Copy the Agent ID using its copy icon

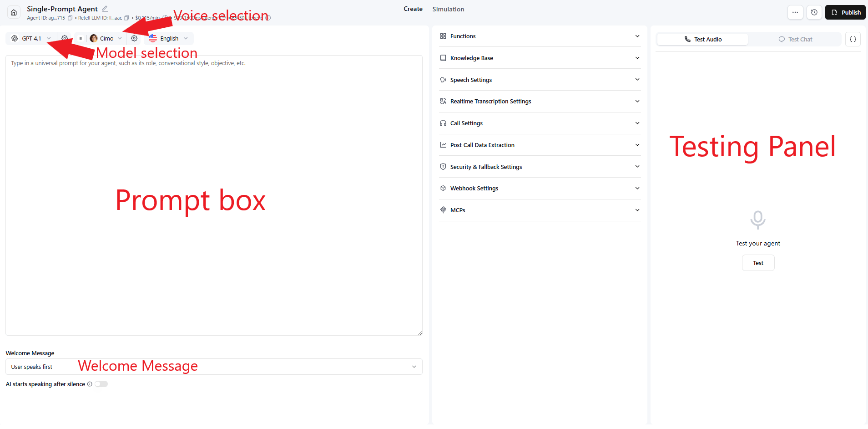[71, 18]
